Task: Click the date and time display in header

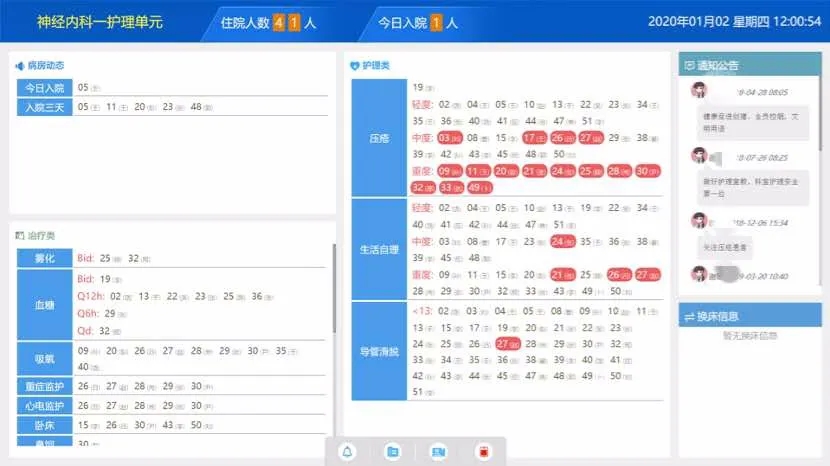Action: (x=734, y=22)
